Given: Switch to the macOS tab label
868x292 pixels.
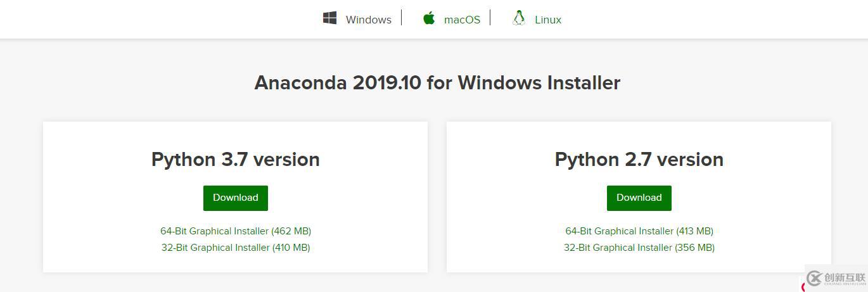Looking at the screenshot, I should point(462,20).
